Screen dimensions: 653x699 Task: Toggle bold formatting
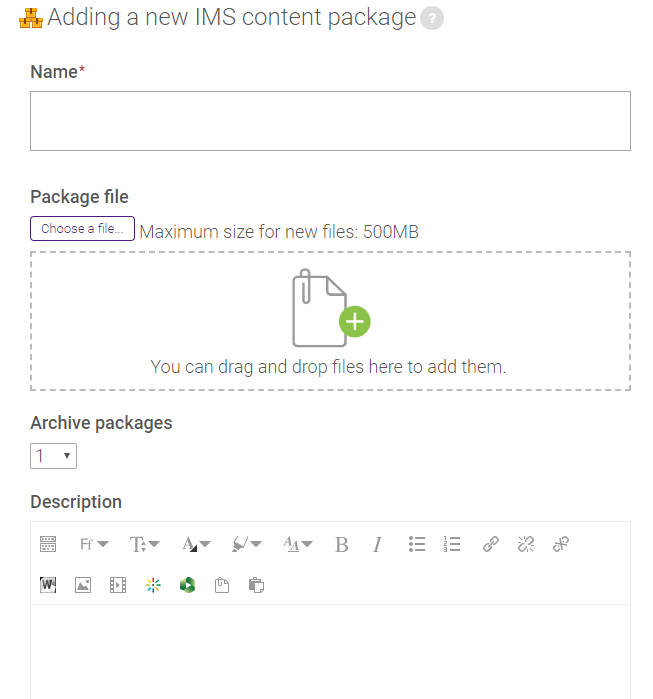tap(341, 544)
